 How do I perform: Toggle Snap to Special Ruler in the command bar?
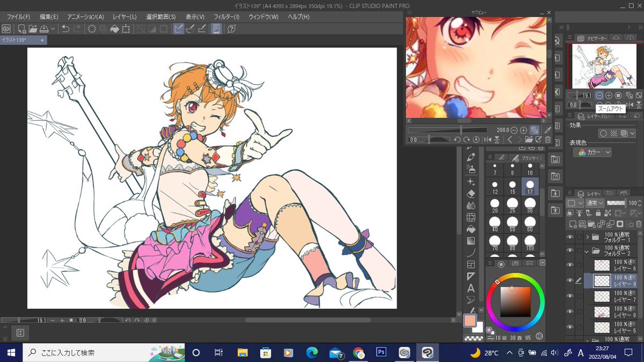[x=190, y=29]
